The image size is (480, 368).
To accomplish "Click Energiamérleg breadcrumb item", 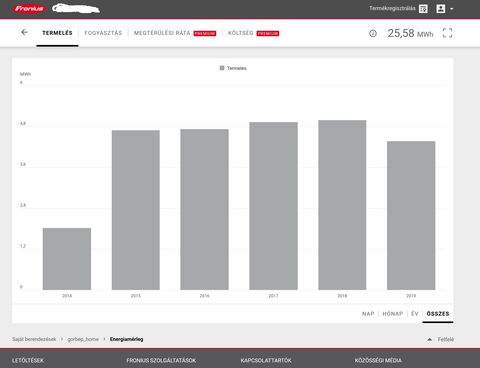I will 127,339.
